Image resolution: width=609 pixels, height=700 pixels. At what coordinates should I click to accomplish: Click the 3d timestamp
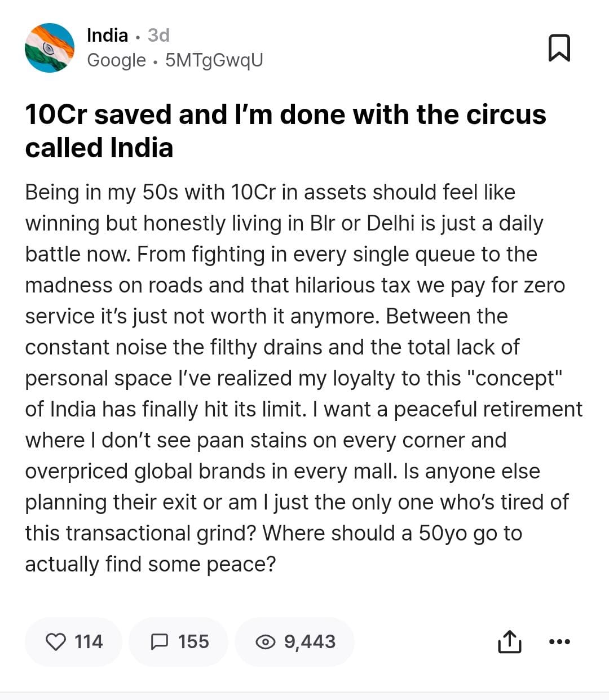coord(158,35)
